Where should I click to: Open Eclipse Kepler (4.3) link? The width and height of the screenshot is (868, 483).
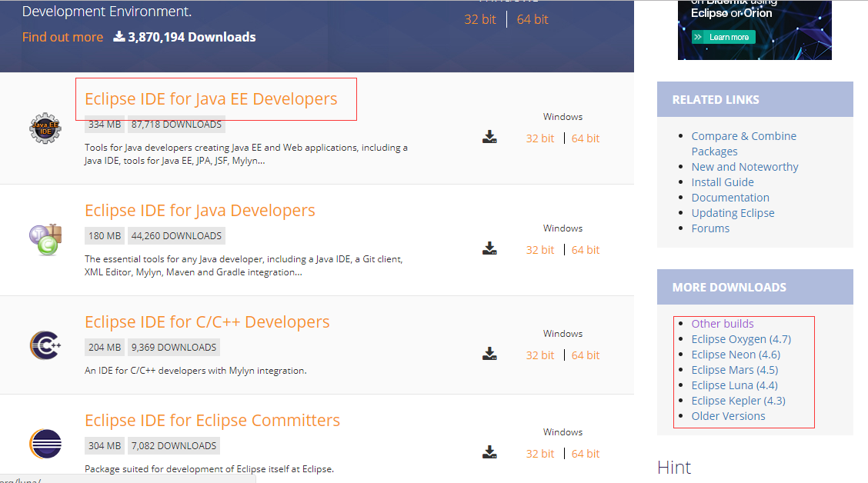point(739,401)
